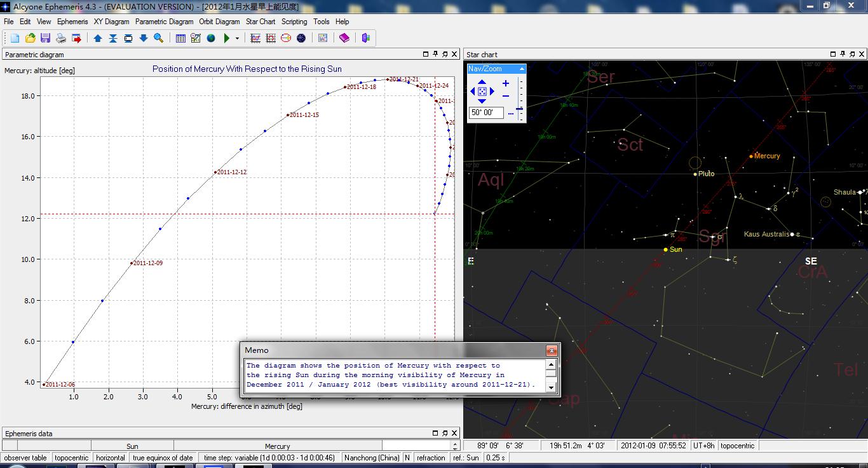Save using the floppy disk icon
Image resolution: width=868 pixels, height=468 pixels.
coord(45,38)
